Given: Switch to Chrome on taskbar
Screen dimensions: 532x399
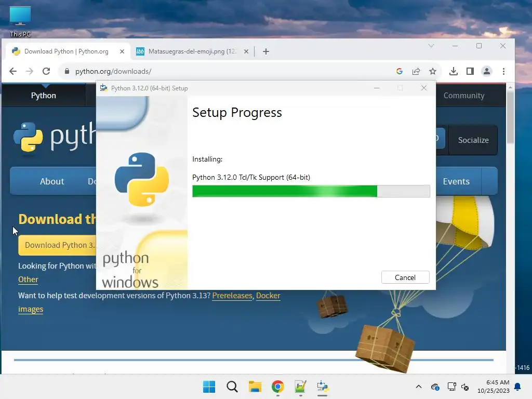Looking at the screenshot, I should [x=277, y=387].
